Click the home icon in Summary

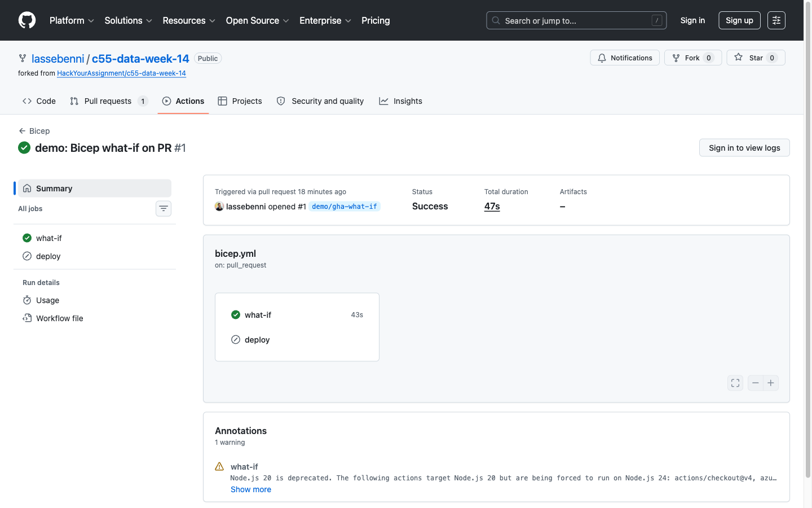click(x=27, y=189)
